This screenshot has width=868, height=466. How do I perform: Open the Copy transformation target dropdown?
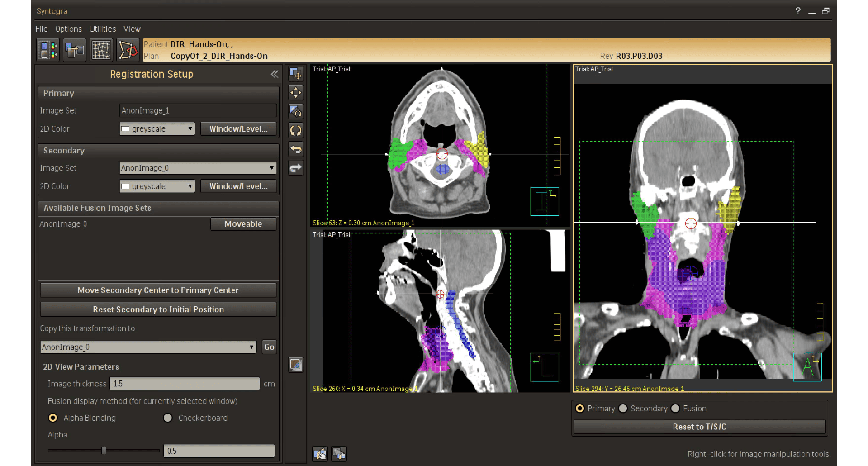pos(148,347)
